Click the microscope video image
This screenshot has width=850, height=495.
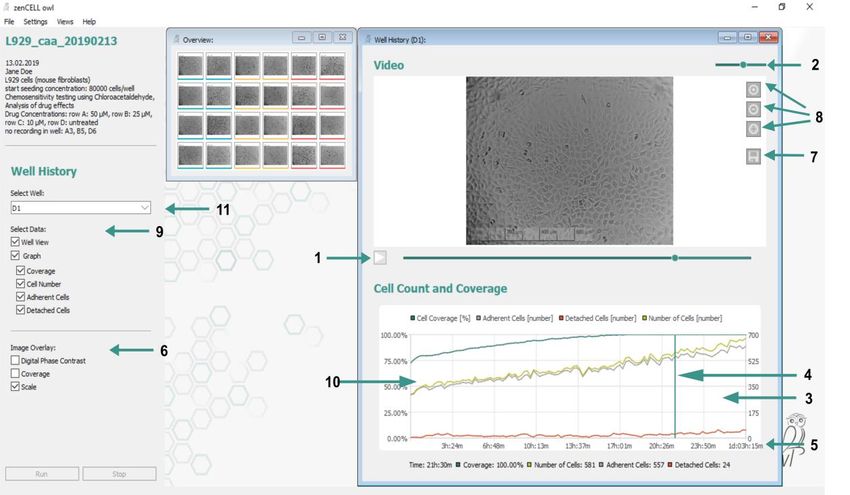[569, 160]
